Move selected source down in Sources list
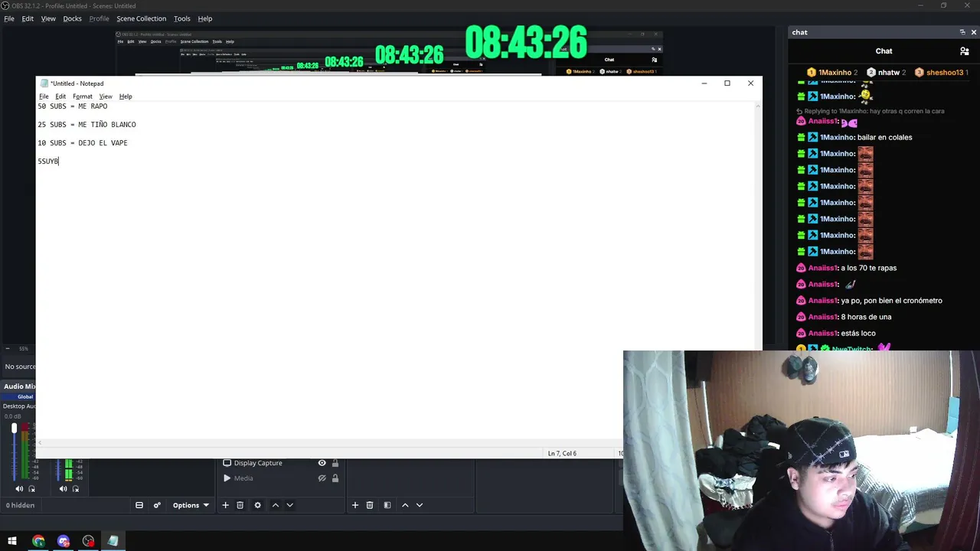Screen dimensions: 980x551 [289, 505]
